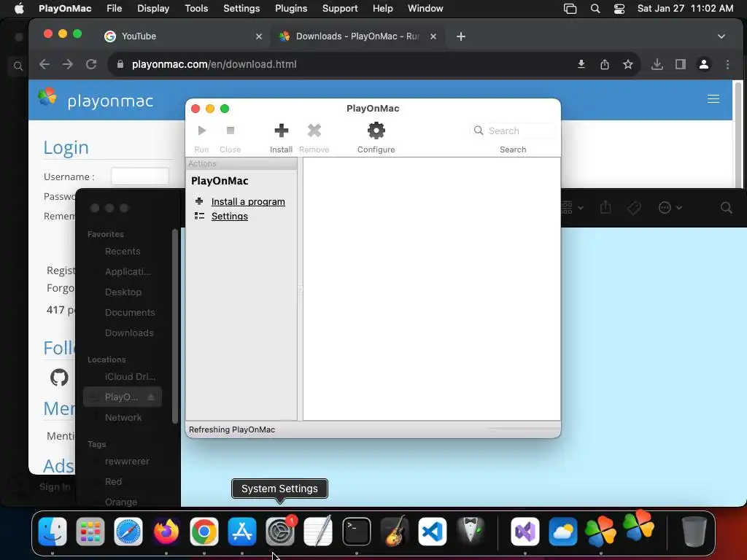Open the Plugins menu
747x560 pixels.
coord(291,9)
